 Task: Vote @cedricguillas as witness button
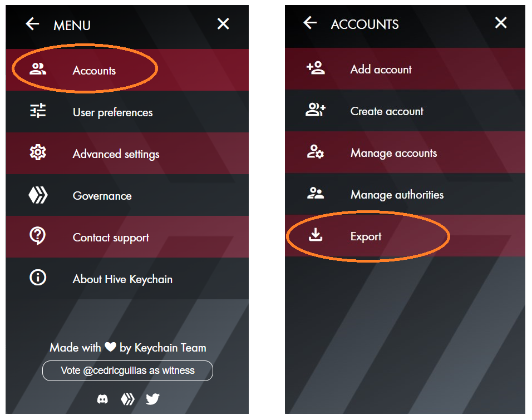tap(127, 370)
